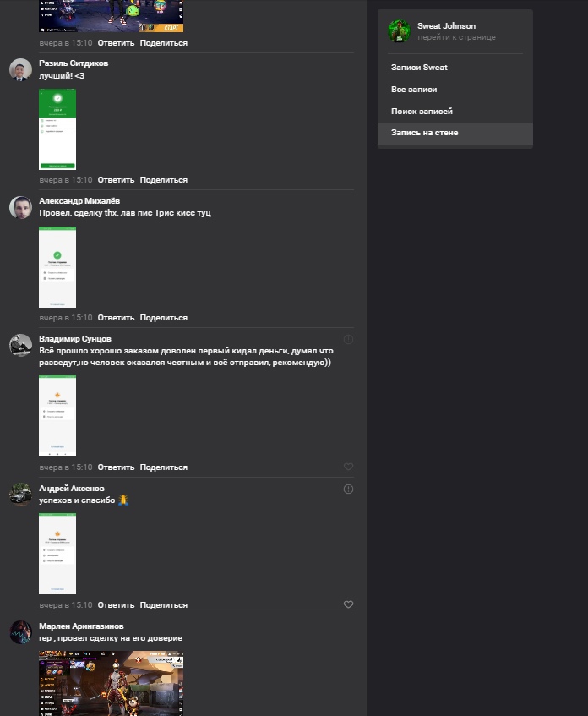Report Андрей Аксенов's comment via exclamation icon

pos(348,489)
